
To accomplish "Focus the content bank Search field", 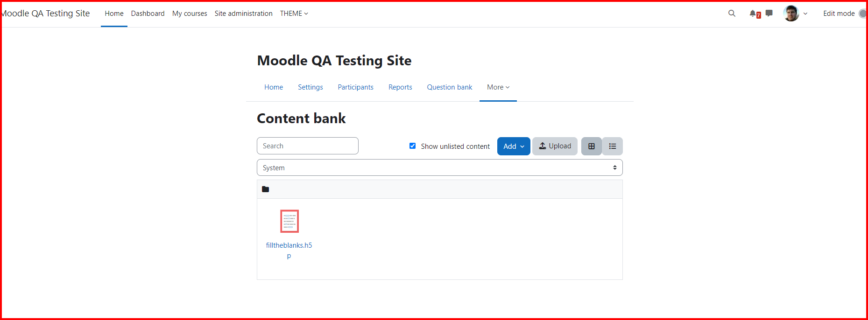I will [x=308, y=146].
